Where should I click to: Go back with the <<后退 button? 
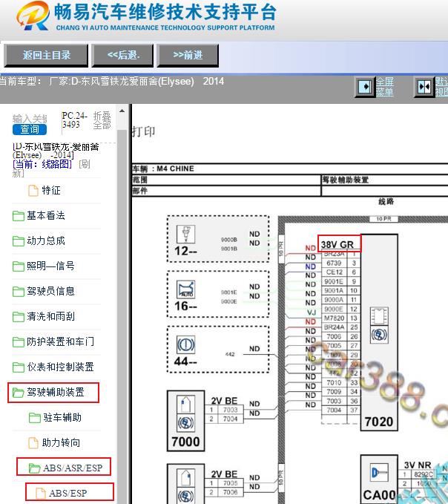tap(122, 55)
